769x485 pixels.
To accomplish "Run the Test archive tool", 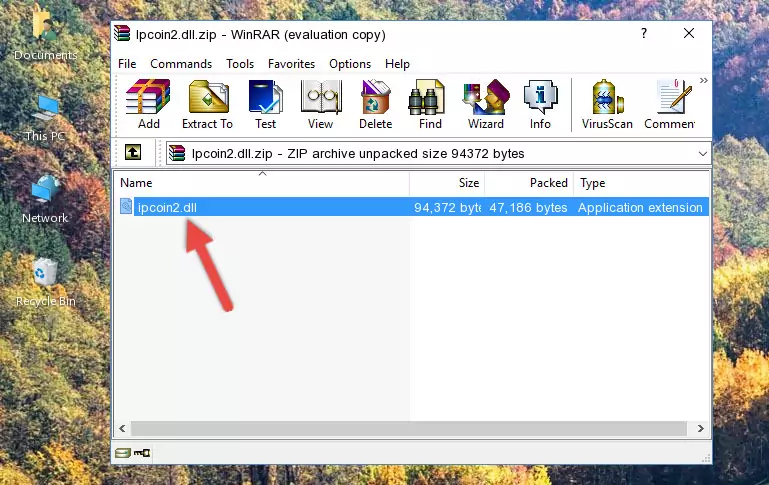I will tap(265, 104).
